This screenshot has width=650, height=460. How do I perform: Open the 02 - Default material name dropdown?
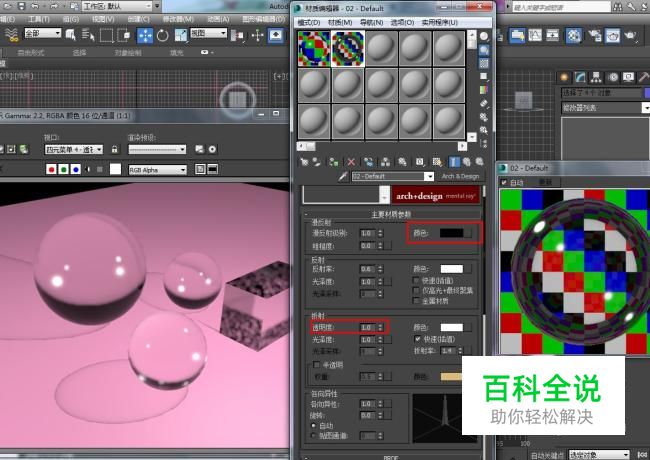429,177
